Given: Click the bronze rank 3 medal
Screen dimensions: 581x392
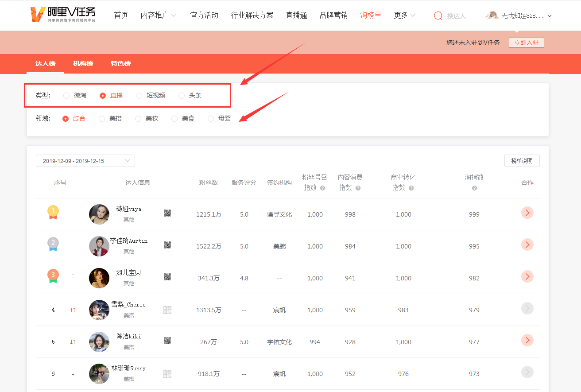Looking at the screenshot, I should (53, 276).
